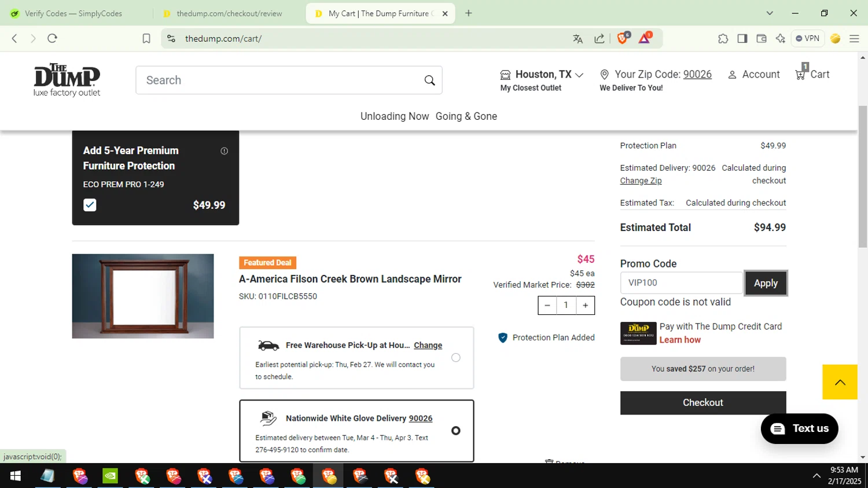Increase mirror quantity with plus button

585,305
